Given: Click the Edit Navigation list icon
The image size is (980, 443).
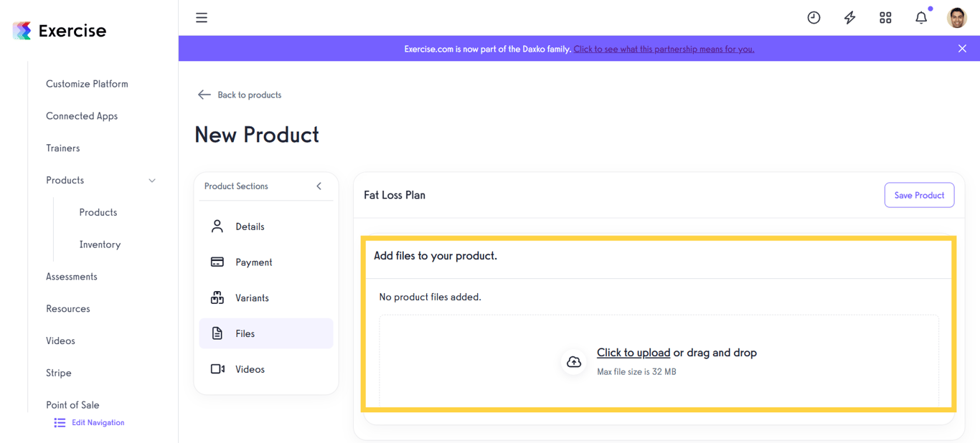Looking at the screenshot, I should coord(60,422).
